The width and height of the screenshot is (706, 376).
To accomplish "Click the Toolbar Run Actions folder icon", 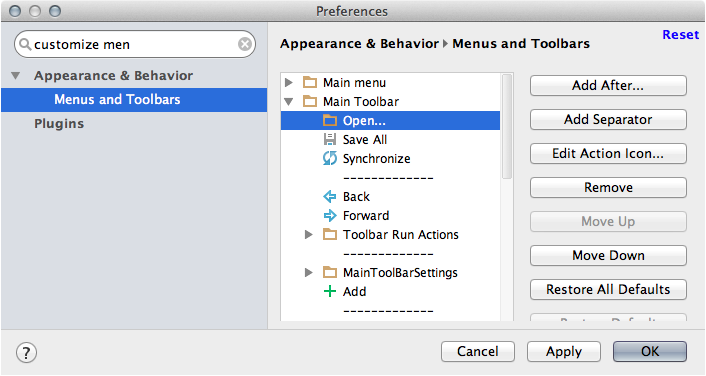I will coord(330,234).
